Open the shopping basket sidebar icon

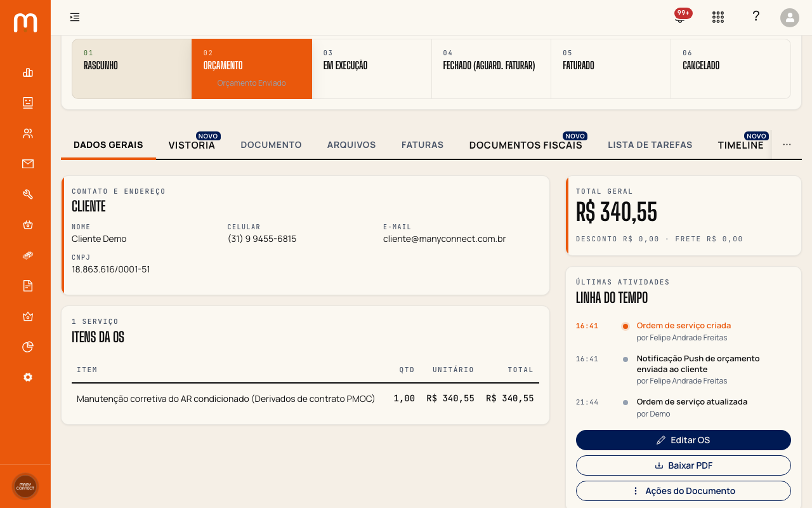pos(28,225)
